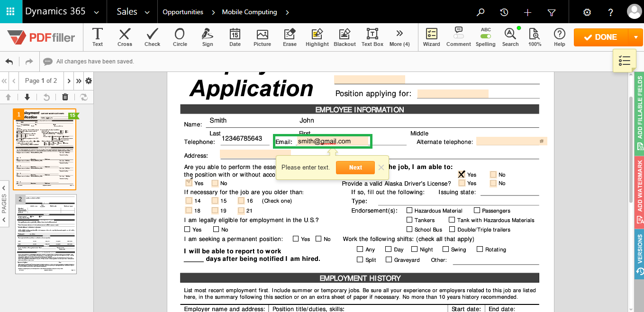The image size is (644, 312).
Task: Launch the Wizard tool
Action: [x=432, y=37]
